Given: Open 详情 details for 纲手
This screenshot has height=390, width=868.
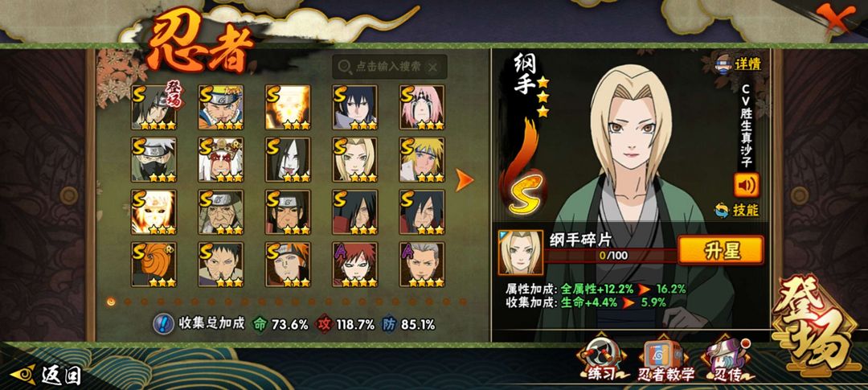Looking at the screenshot, I should coord(739,64).
